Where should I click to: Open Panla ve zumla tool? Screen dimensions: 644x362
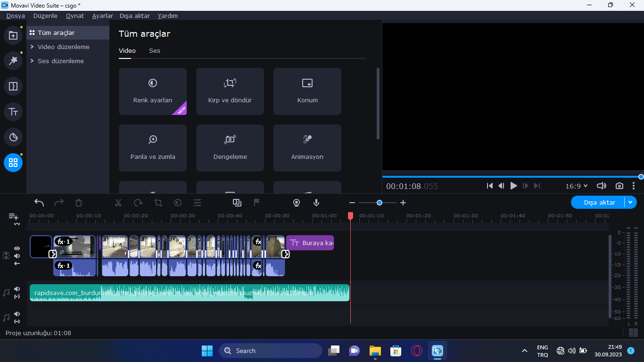pyautogui.click(x=153, y=148)
